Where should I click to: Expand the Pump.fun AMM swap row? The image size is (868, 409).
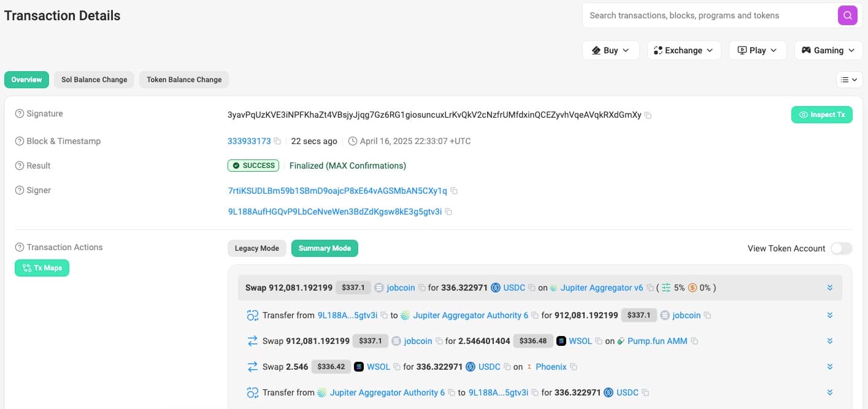[x=830, y=341]
